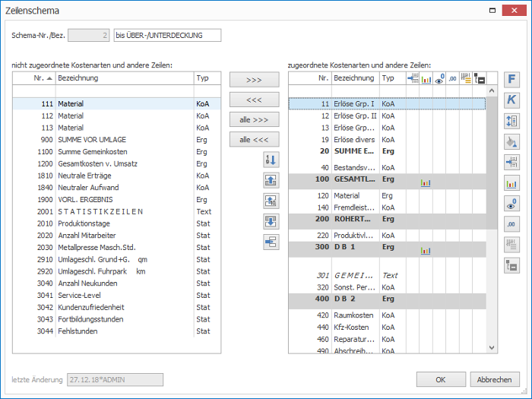Click the greyed grid lines icon in right toolbar
The width and height of the screenshot is (532, 399).
[511, 245]
